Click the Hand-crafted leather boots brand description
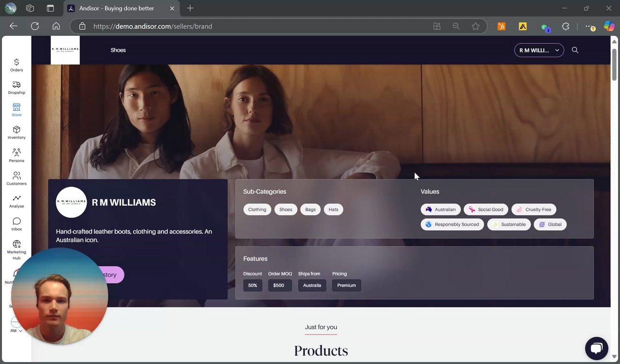This screenshot has width=620, height=364. pos(134,236)
